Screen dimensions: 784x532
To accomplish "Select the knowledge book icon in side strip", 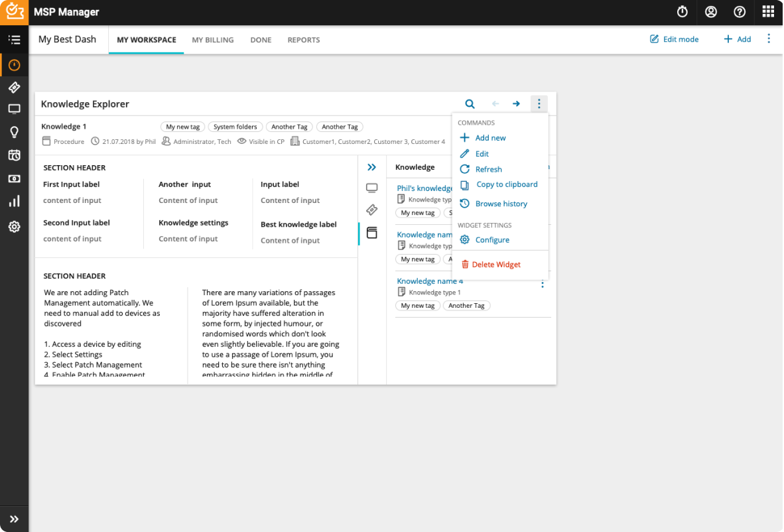I will (x=371, y=232).
